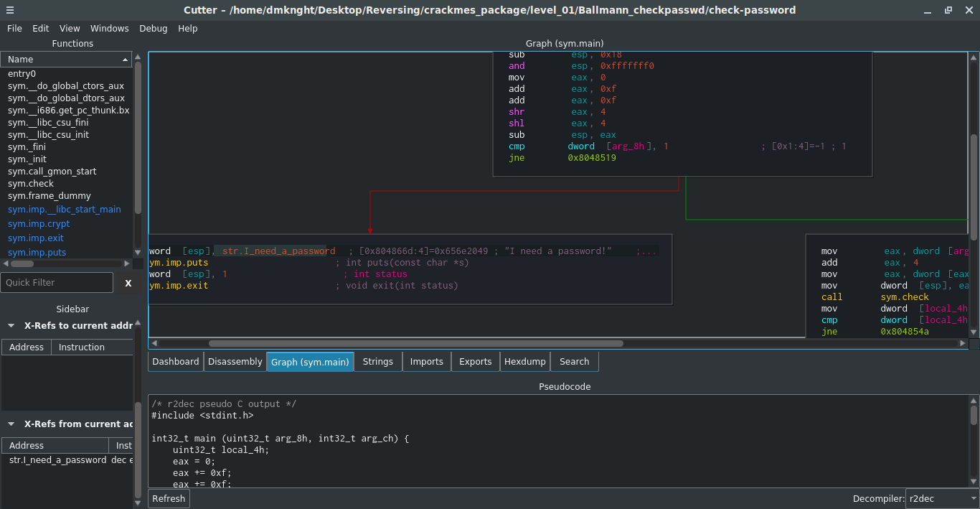The image size is (980, 509).
Task: Switch to the Hexdump tab
Action: (525, 361)
